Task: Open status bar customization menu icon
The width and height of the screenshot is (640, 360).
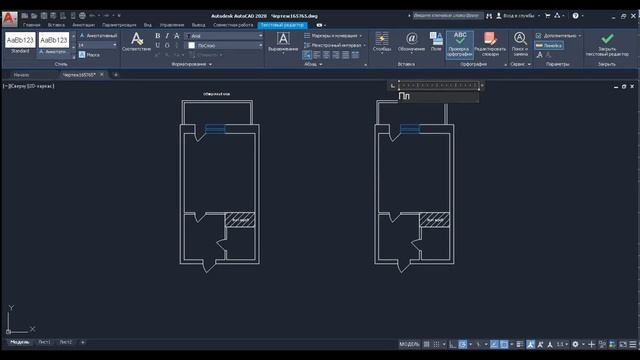Action: click(633, 344)
